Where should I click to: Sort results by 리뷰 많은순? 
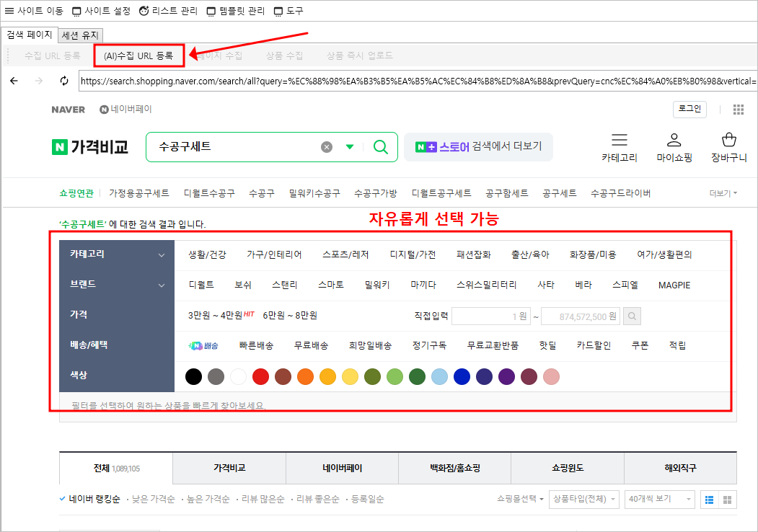click(263, 499)
